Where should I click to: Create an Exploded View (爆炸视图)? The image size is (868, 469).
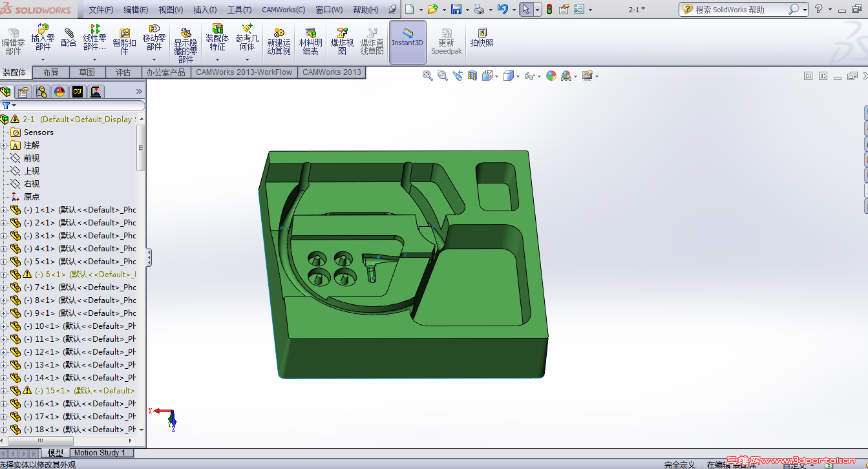point(342,41)
